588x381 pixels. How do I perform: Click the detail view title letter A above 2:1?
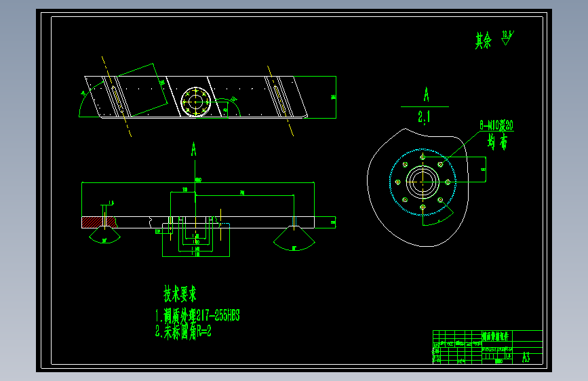click(x=427, y=94)
